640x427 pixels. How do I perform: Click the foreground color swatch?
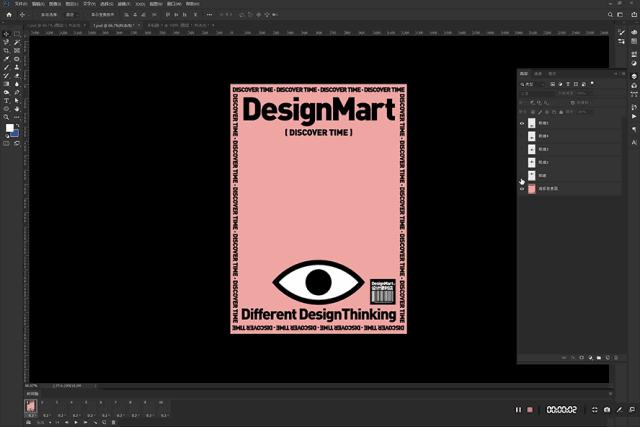coord(10,128)
